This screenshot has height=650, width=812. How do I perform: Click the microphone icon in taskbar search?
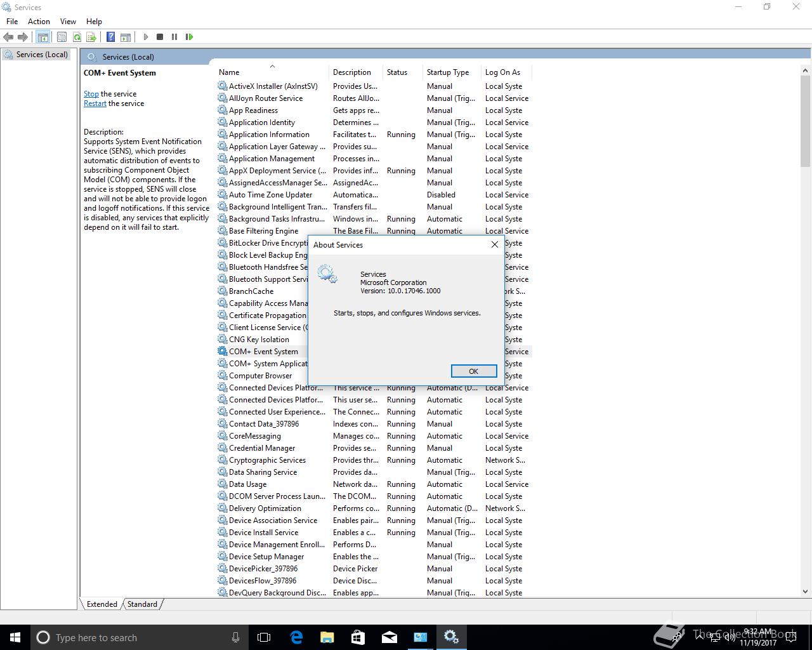point(235,637)
